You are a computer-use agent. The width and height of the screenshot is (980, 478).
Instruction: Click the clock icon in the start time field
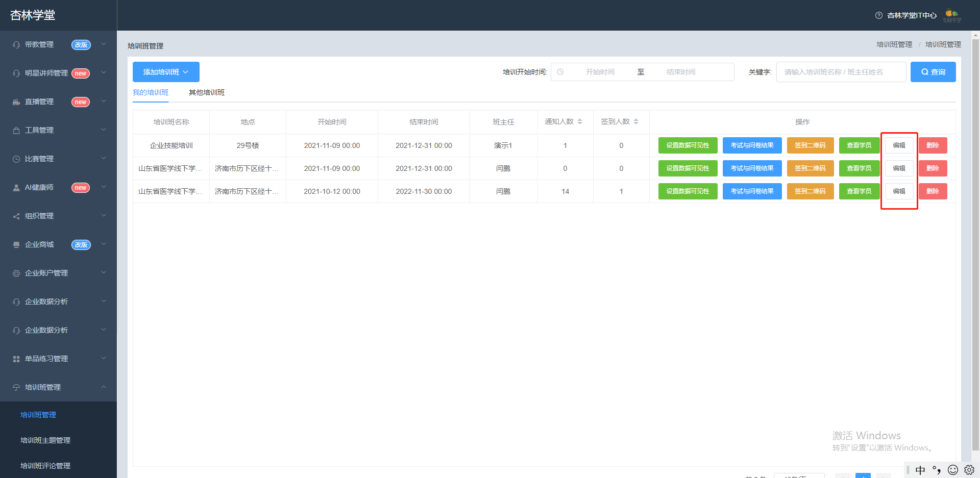(x=560, y=72)
